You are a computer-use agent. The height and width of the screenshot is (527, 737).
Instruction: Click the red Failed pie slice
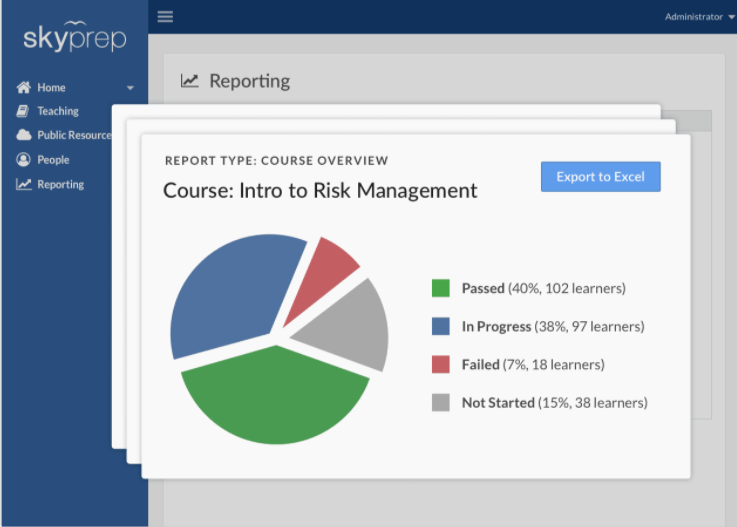coord(320,277)
